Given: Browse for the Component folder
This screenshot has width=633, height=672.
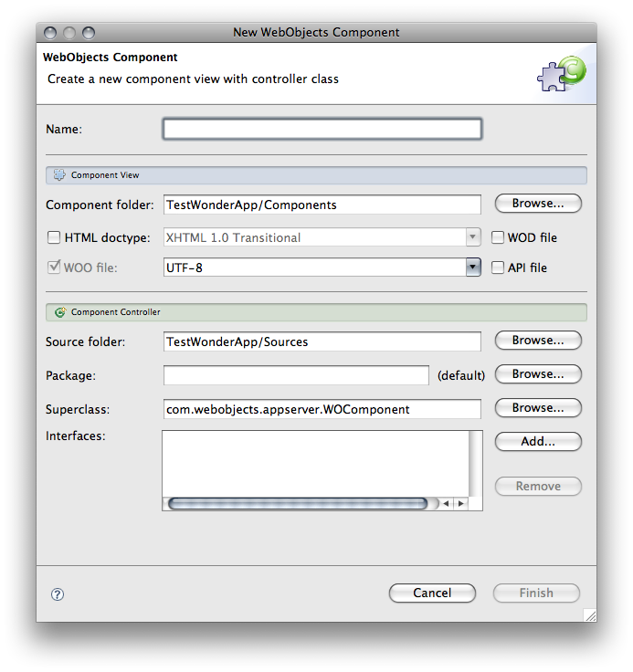Looking at the screenshot, I should pyautogui.click(x=538, y=203).
